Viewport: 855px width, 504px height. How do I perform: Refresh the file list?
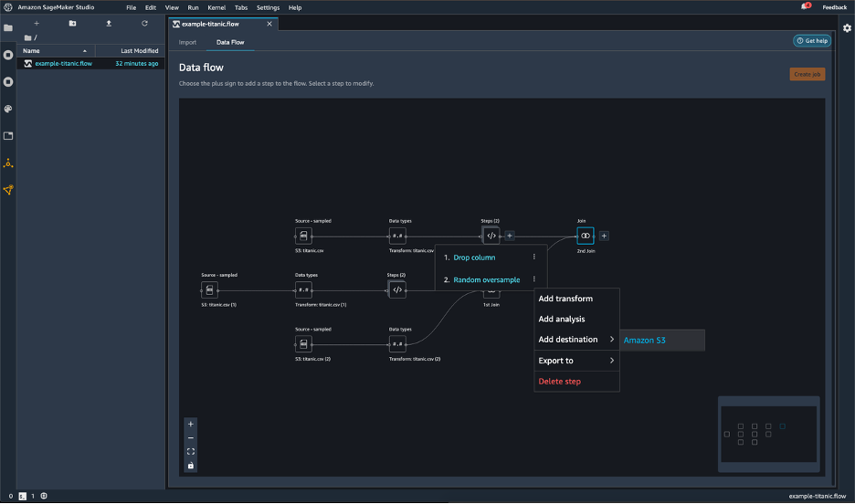144,24
